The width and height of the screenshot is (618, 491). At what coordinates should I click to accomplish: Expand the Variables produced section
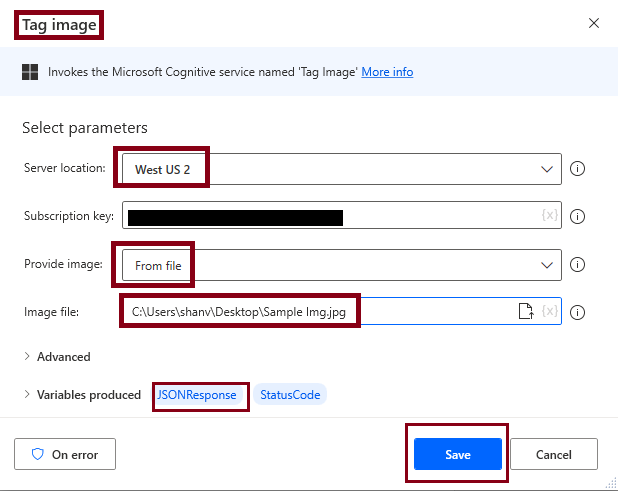(27, 395)
